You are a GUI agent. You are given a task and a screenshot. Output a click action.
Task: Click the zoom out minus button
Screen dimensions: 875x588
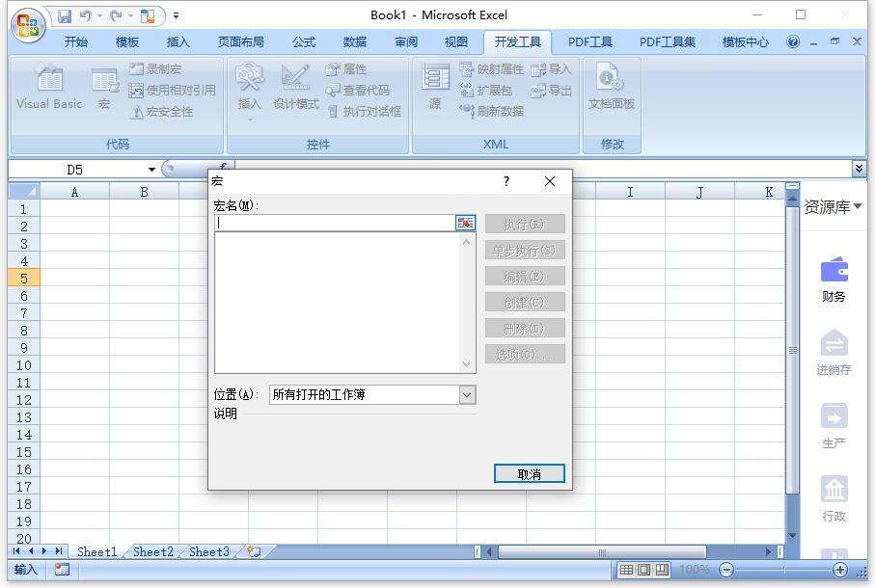point(726,570)
